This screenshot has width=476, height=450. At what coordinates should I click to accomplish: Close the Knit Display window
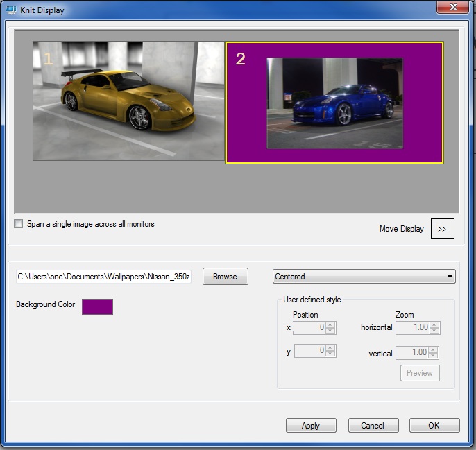(452, 7)
